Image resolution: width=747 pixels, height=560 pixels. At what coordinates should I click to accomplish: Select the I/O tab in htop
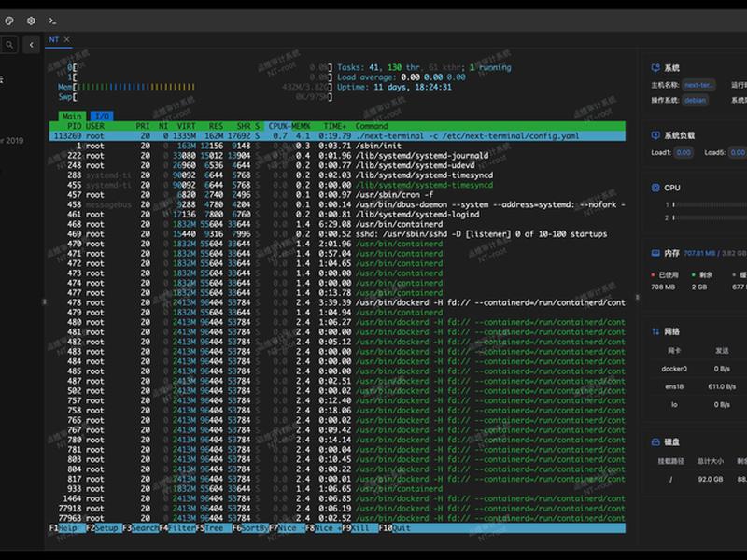pos(102,116)
